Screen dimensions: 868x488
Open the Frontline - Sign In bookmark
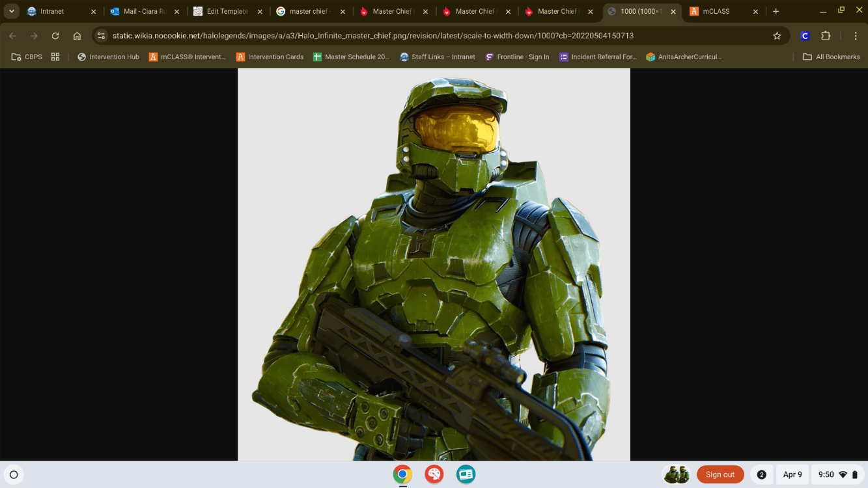[x=517, y=57]
